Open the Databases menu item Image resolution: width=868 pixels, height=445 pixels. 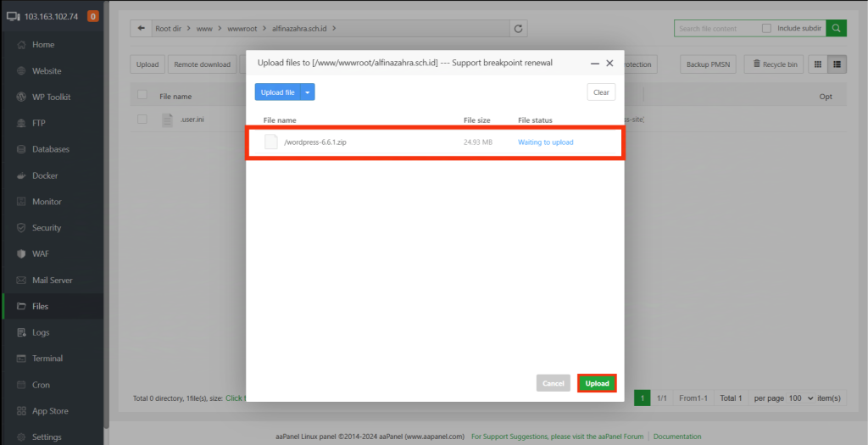pos(50,149)
